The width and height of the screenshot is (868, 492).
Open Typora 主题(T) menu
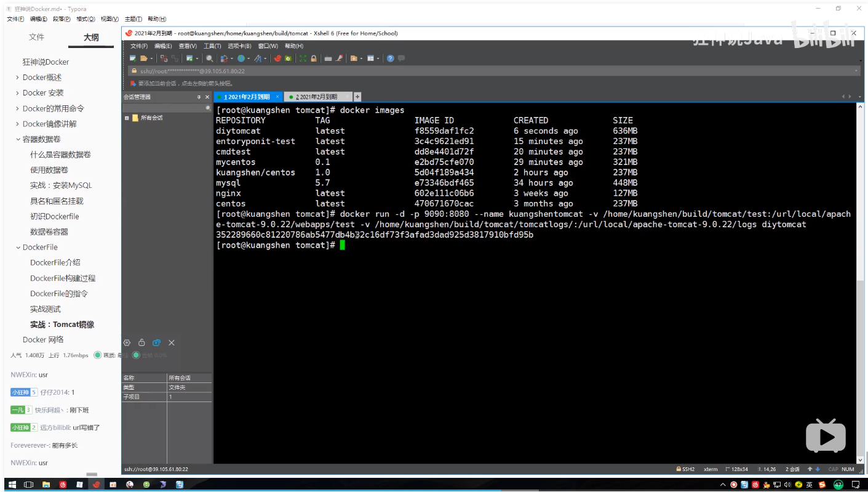click(x=133, y=19)
